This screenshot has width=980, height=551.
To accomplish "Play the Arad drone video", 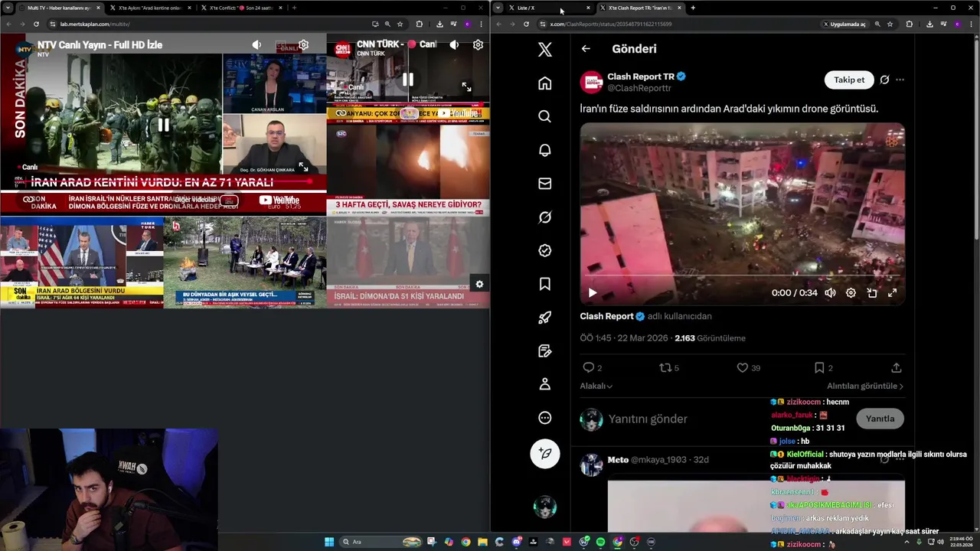I will click(x=592, y=293).
